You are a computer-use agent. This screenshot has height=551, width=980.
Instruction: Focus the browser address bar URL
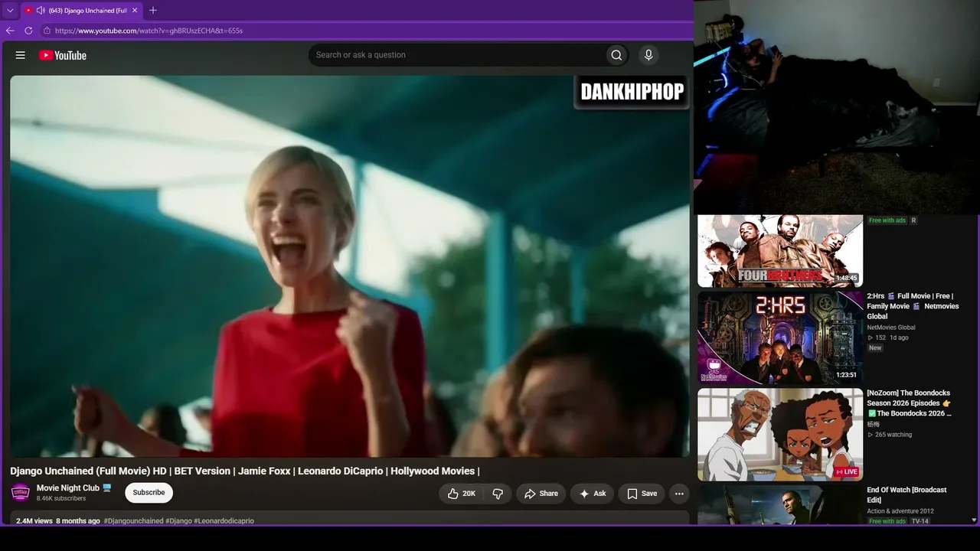pyautogui.click(x=149, y=31)
